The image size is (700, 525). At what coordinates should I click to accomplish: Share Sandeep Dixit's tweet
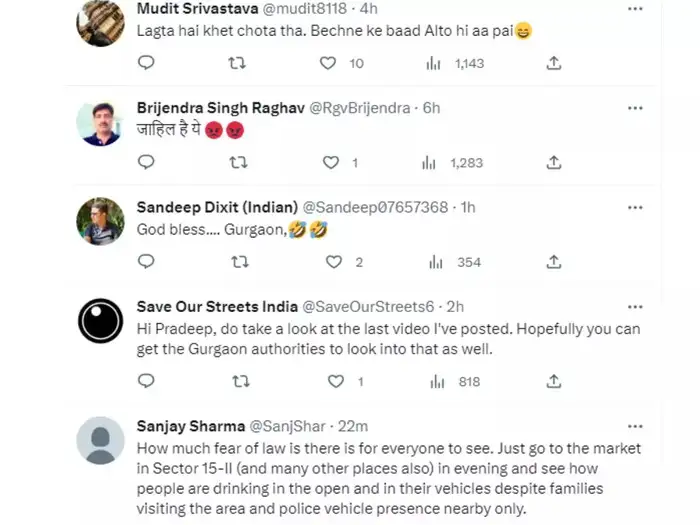click(554, 262)
